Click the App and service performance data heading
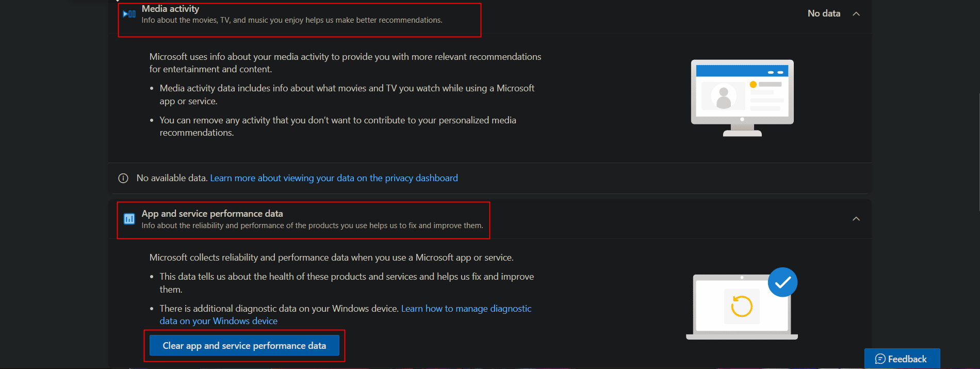Viewport: 980px width, 369px height. pyautogui.click(x=212, y=214)
